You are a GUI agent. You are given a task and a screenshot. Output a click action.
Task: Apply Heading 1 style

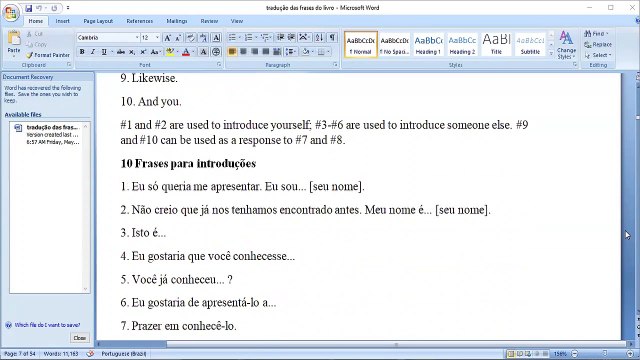428,44
